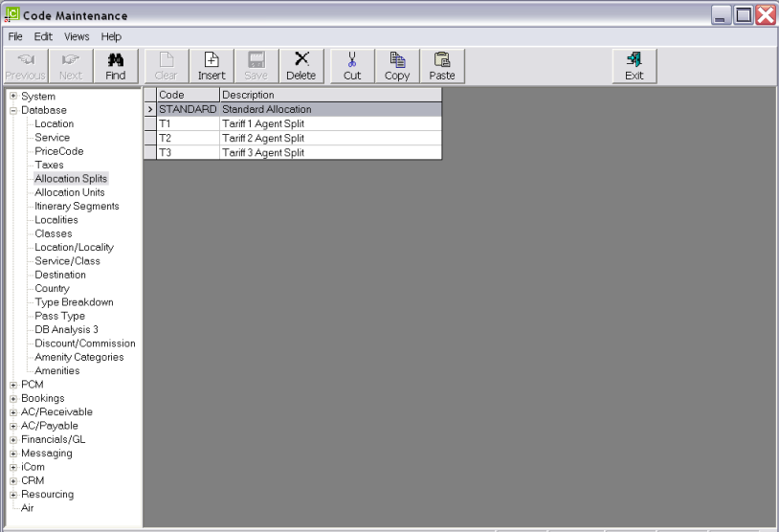Click the Next toolbar icon
Screen dimensions: 779x532
pyautogui.click(x=71, y=66)
